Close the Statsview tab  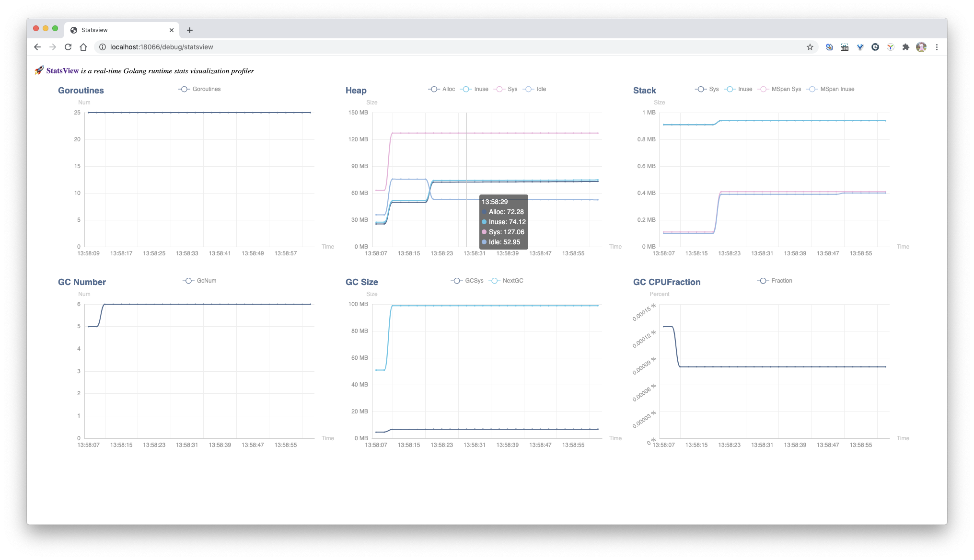(172, 30)
